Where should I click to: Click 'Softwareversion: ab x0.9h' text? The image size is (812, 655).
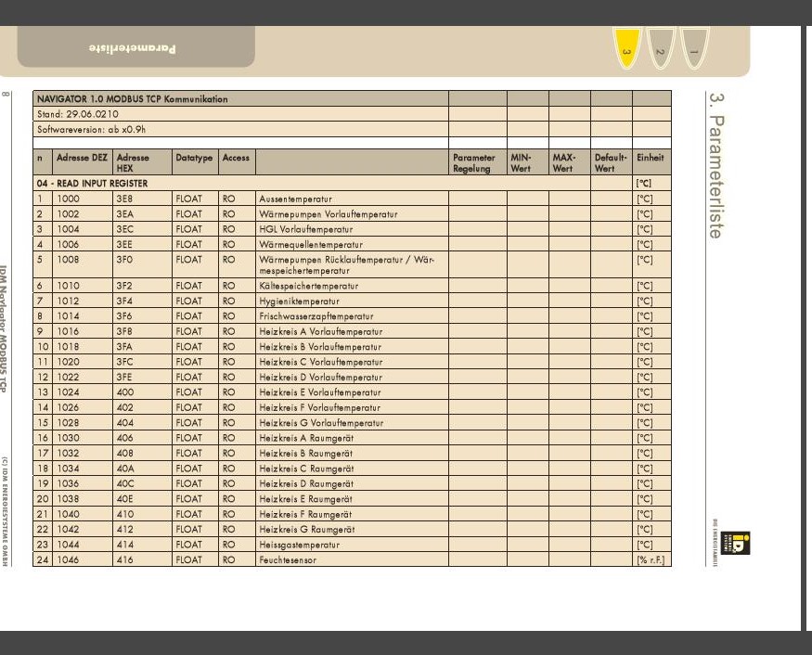[91, 130]
